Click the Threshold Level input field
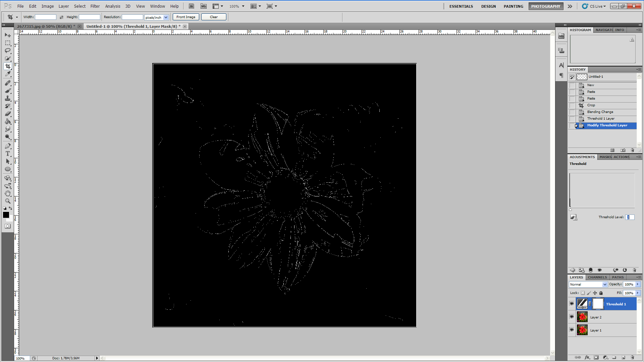This screenshot has width=644, height=362. (x=630, y=217)
